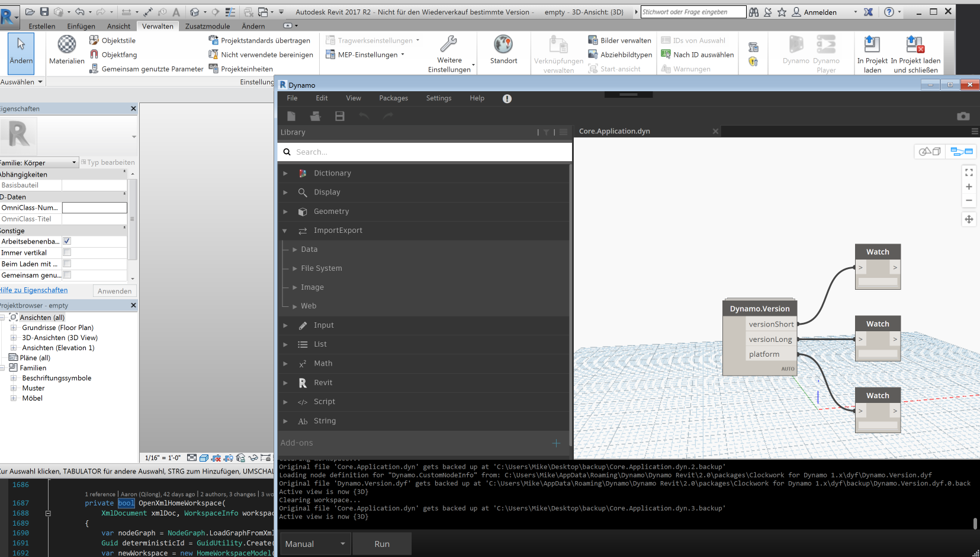Select the Fit to screen icon

click(x=969, y=172)
